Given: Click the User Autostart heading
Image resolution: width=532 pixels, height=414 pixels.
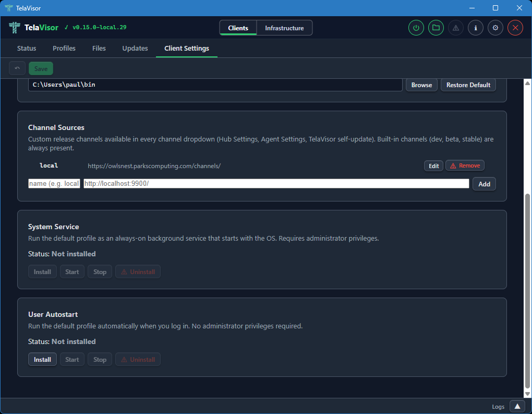Looking at the screenshot, I should pos(53,314).
